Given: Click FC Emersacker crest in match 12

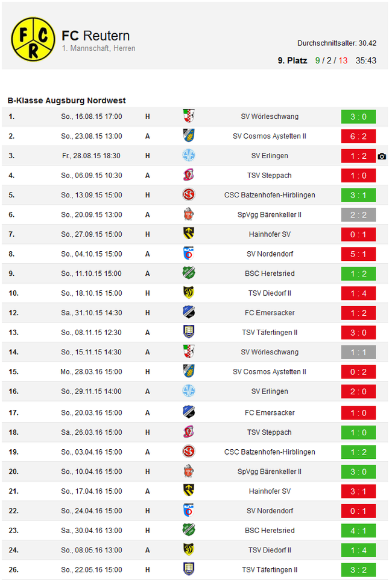Looking at the screenshot, I should pos(189,313).
